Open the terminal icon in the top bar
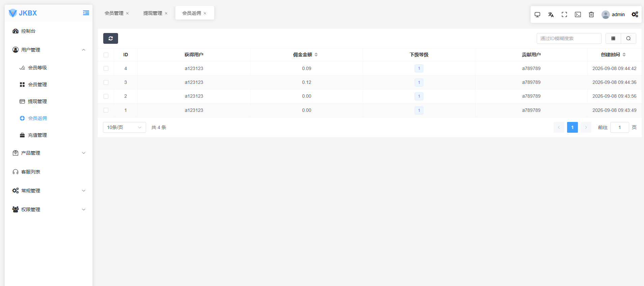This screenshot has width=644, height=286. coord(578,14)
